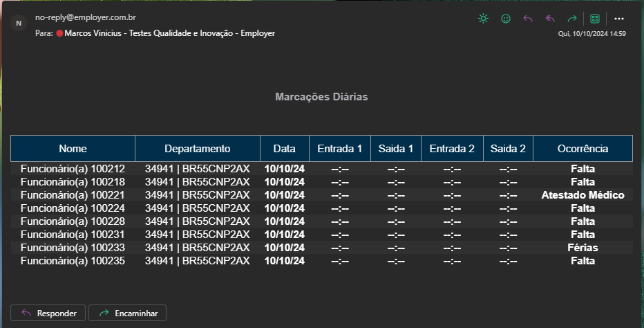Click Saida 2 value for Funcionário(a) 100228
644x328 pixels.
[x=508, y=222]
